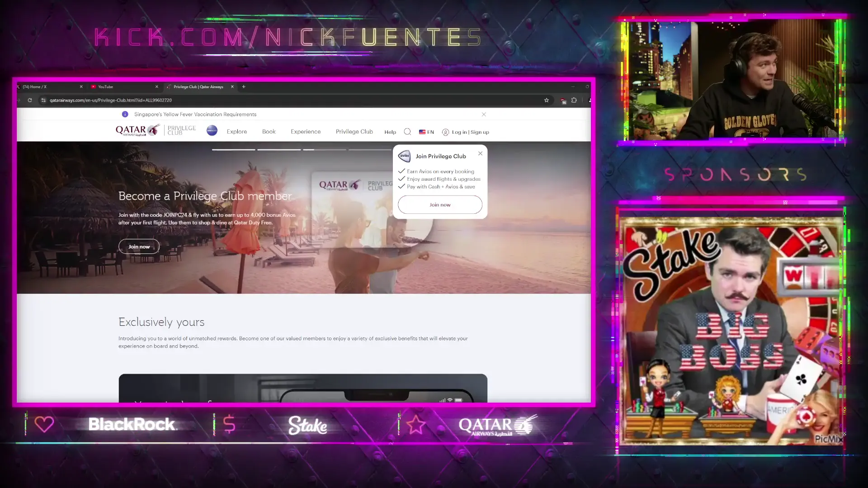Click the Qatar Airways Privilege Club logo

tap(155, 130)
